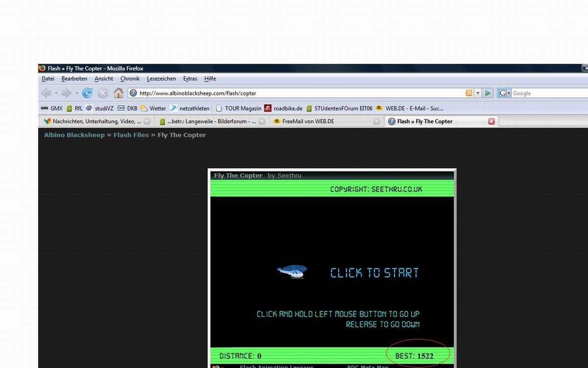
Task: Open the Wetter bookmark
Action: point(153,108)
